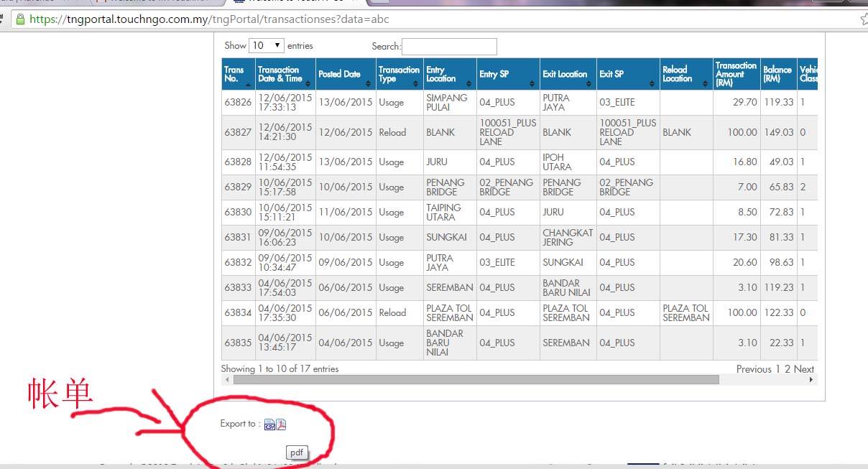Go to the Next results page
This screenshot has height=469, width=868.
point(804,368)
